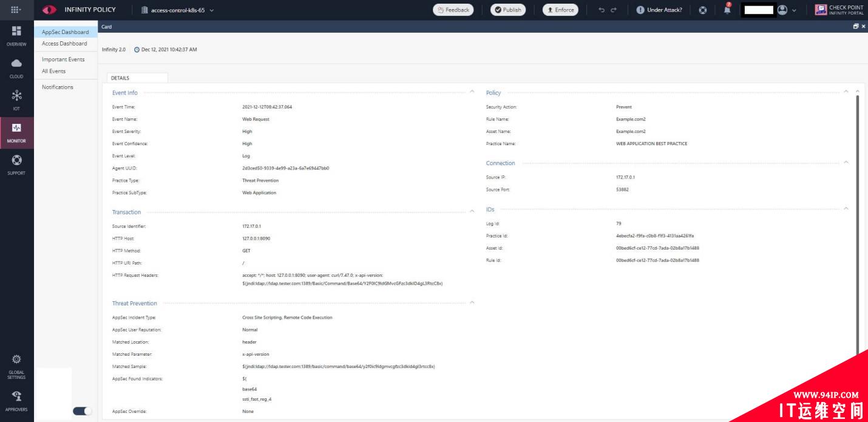The image size is (868, 422).
Task: Expand the user account menu arrow
Action: (794, 10)
